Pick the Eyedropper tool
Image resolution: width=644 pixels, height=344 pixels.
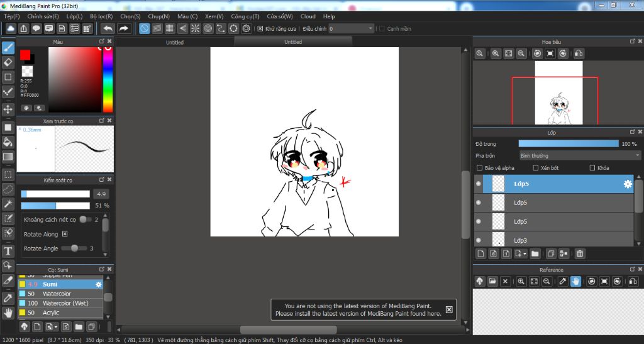(x=8, y=298)
